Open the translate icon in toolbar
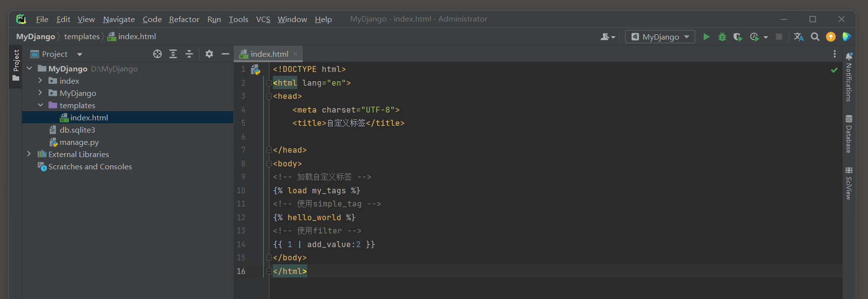 click(x=799, y=37)
